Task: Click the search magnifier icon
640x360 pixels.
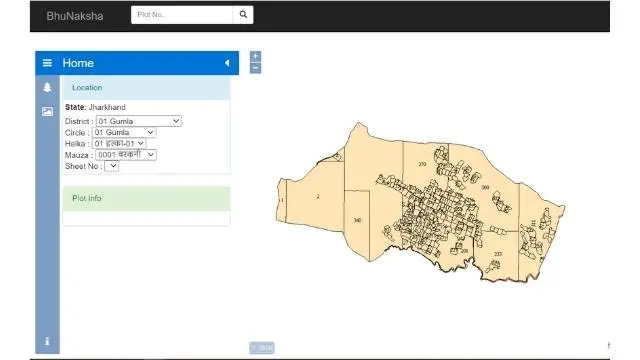Action: pyautogui.click(x=243, y=15)
